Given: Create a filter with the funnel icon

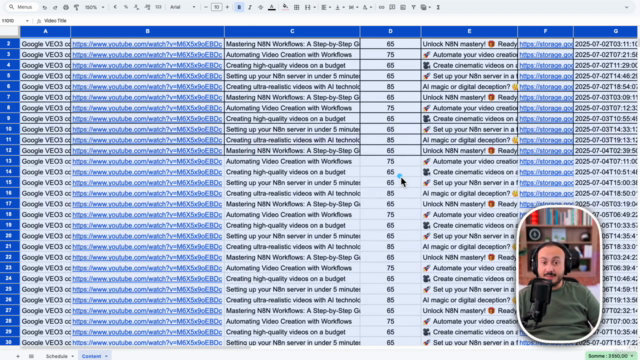Looking at the screenshot, I should click(413, 7).
